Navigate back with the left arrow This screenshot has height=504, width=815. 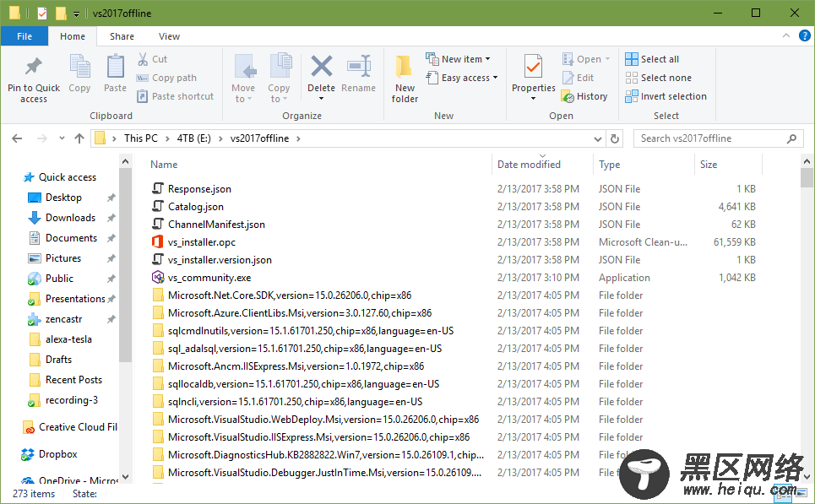17,138
